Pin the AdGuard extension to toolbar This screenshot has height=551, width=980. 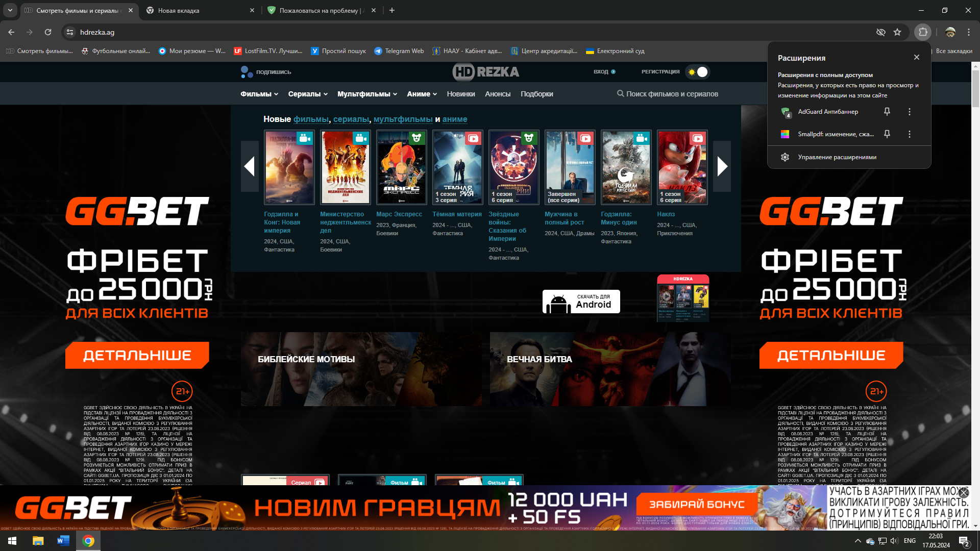pos(887,112)
